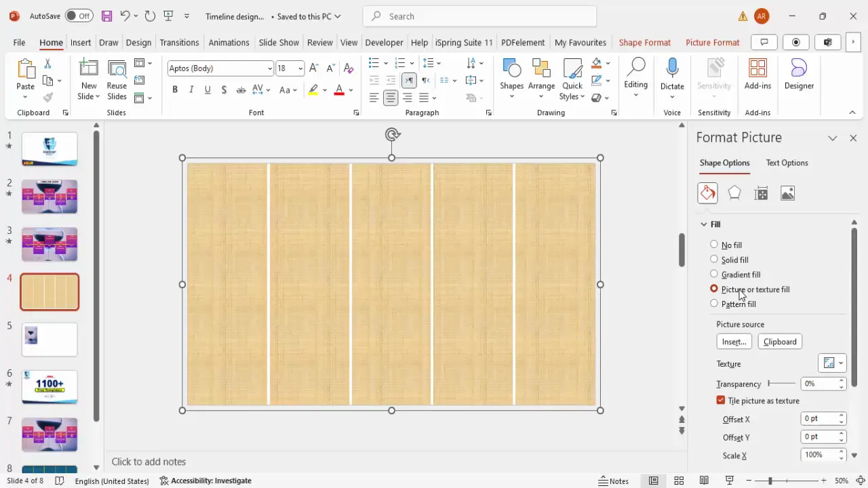Click the Save icon in title bar

106,16
